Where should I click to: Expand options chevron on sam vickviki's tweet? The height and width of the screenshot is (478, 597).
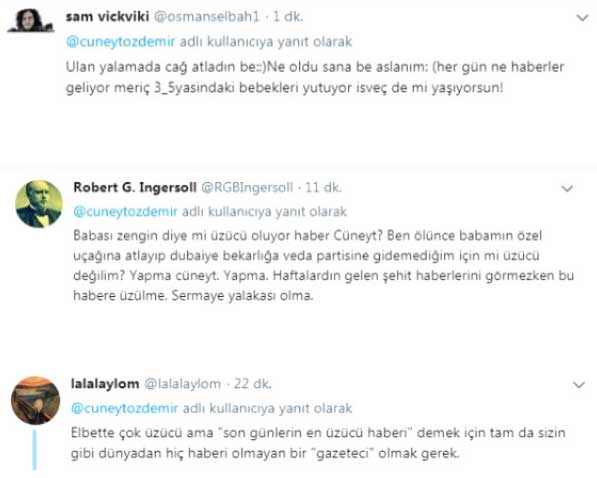pos(582,18)
